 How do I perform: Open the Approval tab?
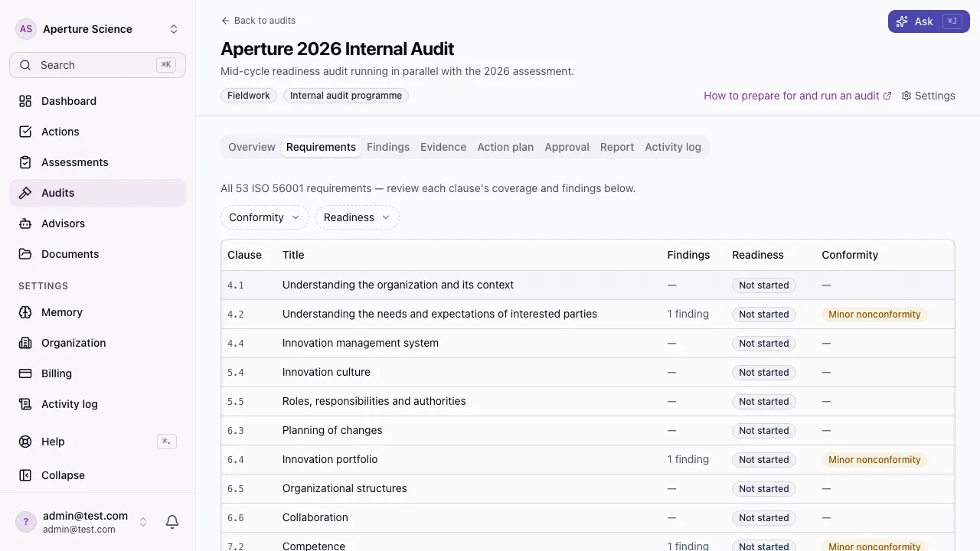point(567,147)
